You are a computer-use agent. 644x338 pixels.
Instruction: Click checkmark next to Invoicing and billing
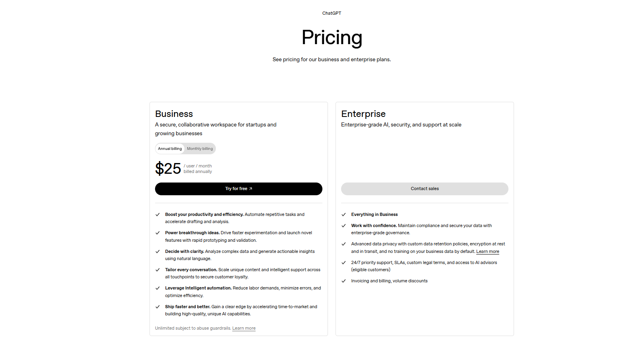pos(343,281)
